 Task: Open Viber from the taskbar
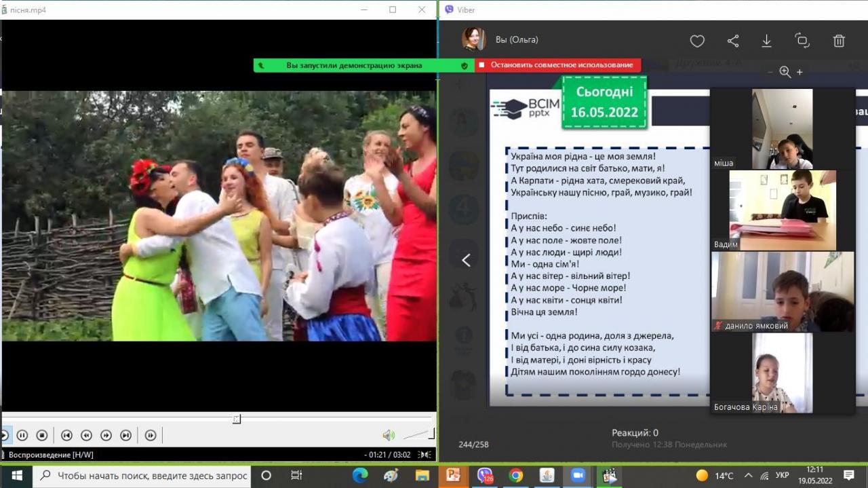coord(485,475)
